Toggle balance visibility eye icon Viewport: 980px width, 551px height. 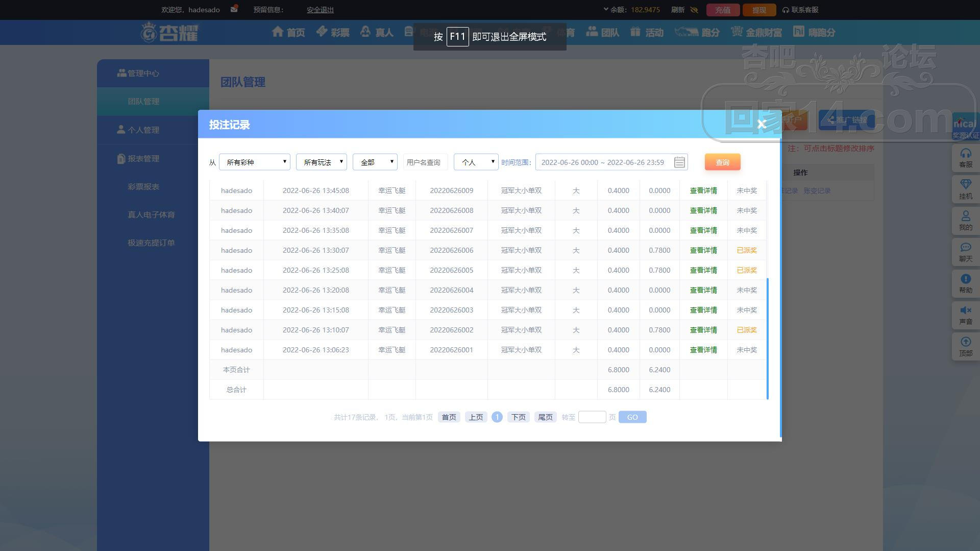pyautogui.click(x=694, y=10)
